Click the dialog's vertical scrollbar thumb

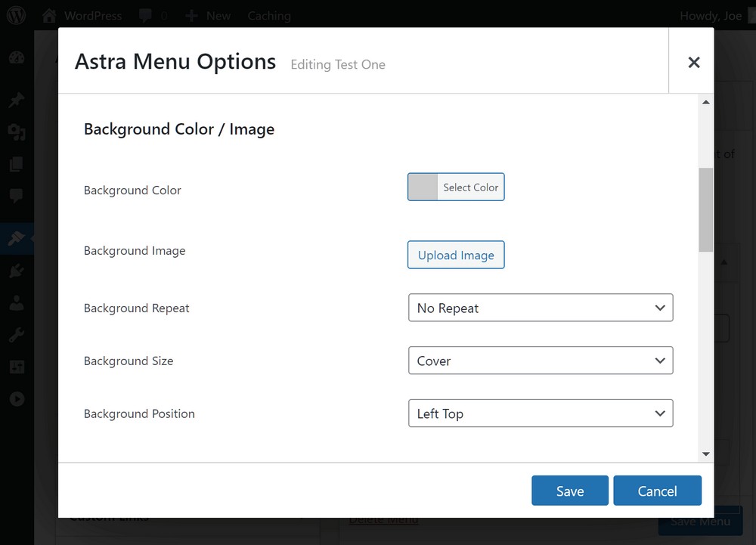pyautogui.click(x=706, y=209)
